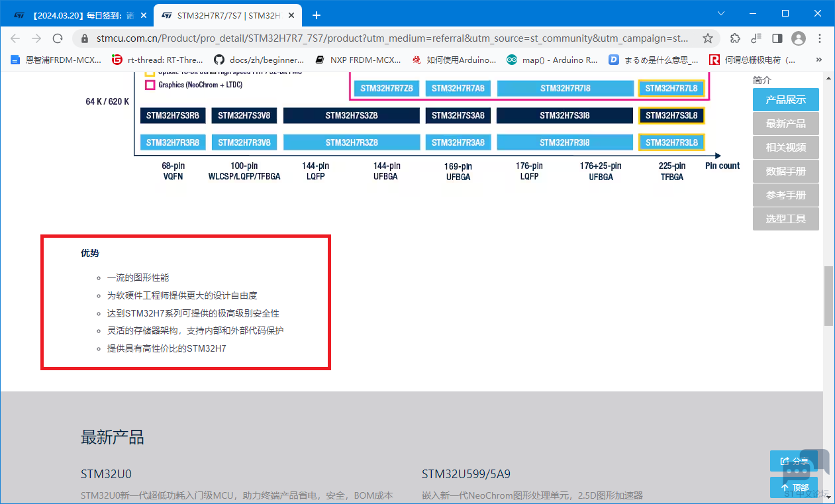The image size is (835, 504).
Task: Open the Chrome three-dot menu
Action: coord(820,38)
